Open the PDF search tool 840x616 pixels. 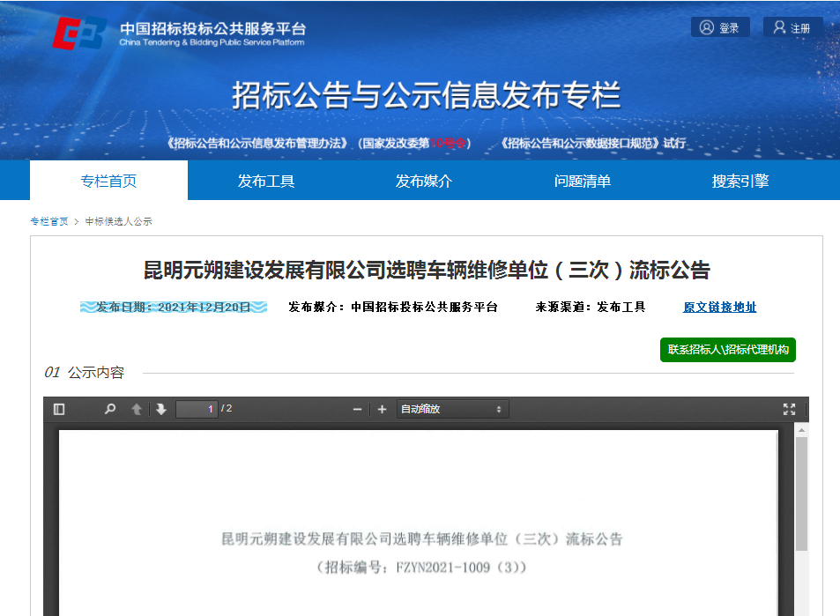pyautogui.click(x=109, y=408)
